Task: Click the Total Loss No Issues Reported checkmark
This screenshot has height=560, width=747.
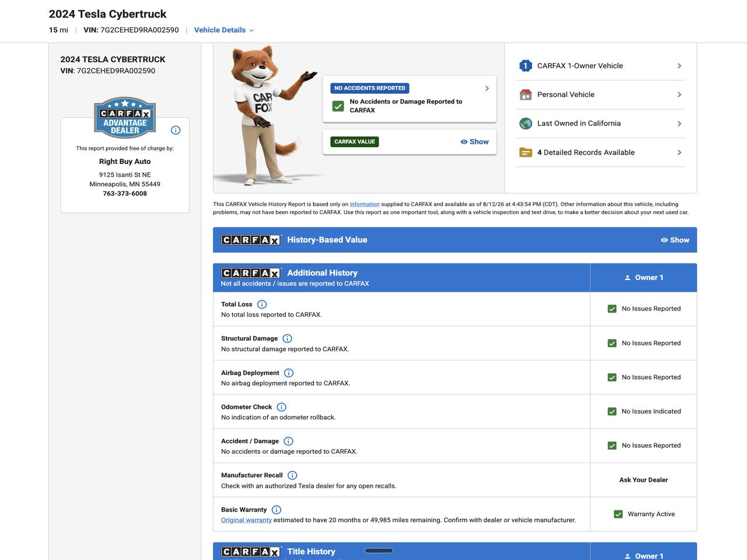Action: [x=612, y=309]
